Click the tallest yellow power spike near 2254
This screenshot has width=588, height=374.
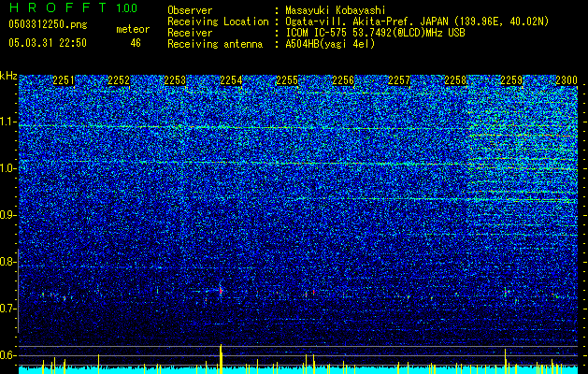pos(221,359)
